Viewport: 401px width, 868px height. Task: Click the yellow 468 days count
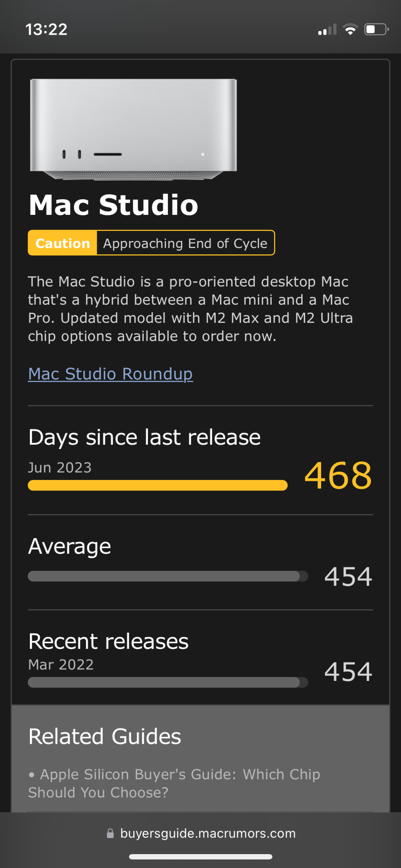338,476
